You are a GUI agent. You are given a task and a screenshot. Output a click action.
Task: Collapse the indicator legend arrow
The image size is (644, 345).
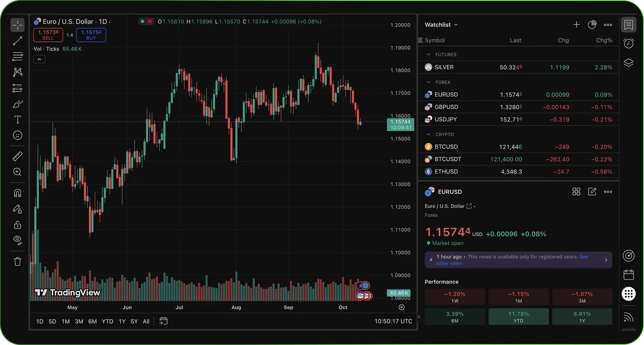[39, 59]
